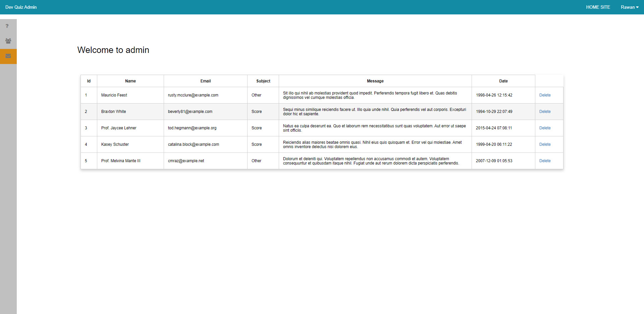
Task: Delete Prof. Melvina Mante III's message
Action: point(545,161)
